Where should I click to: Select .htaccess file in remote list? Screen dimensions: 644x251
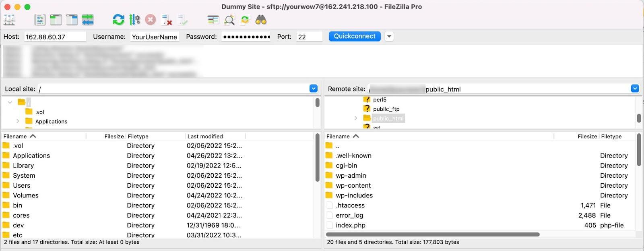[x=480, y=205]
